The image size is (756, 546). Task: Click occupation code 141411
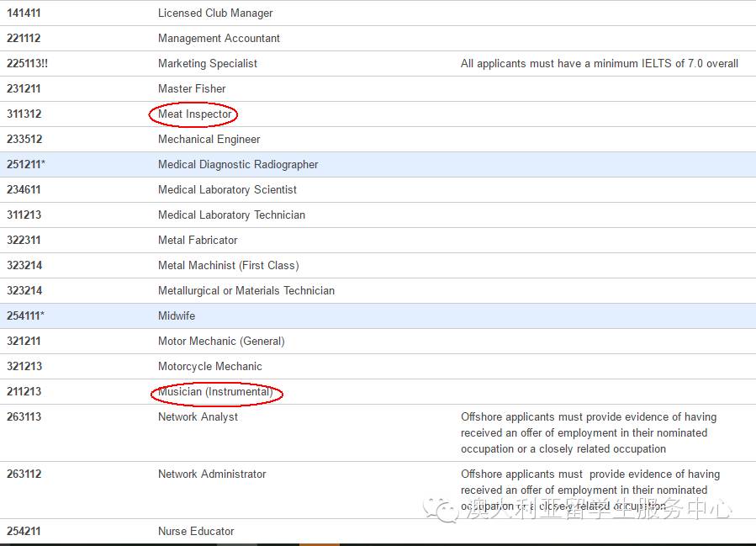[x=24, y=13]
